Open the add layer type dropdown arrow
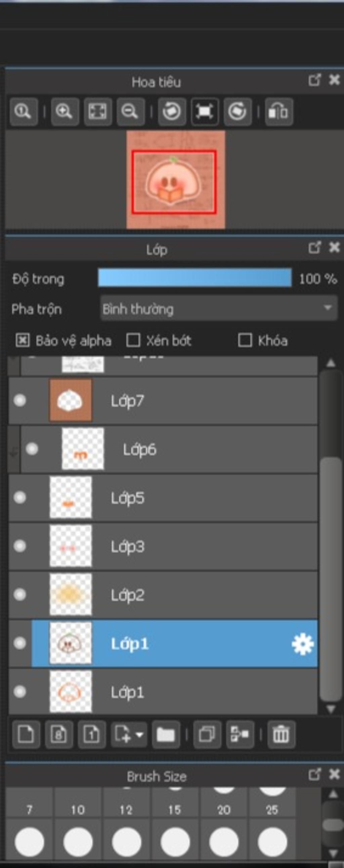344x868 pixels. (140, 735)
